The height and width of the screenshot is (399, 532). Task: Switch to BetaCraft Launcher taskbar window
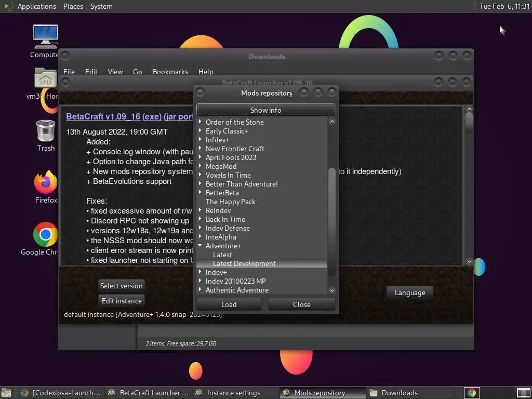click(148, 393)
